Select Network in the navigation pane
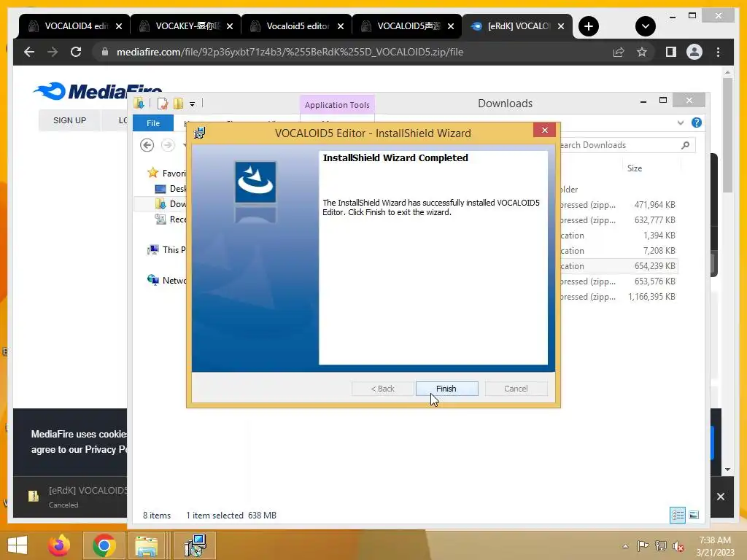Screen dimensions: 747x560 [x=167, y=280]
